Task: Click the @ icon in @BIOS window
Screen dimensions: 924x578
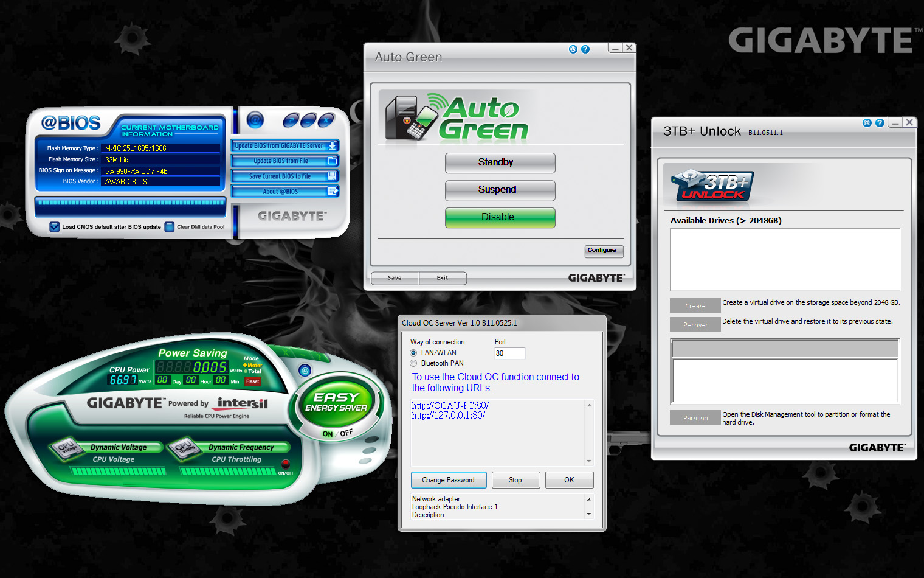Action: pyautogui.click(x=255, y=120)
